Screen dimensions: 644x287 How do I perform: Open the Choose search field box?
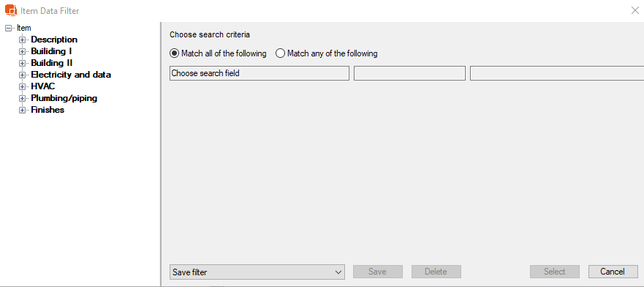[x=260, y=74]
